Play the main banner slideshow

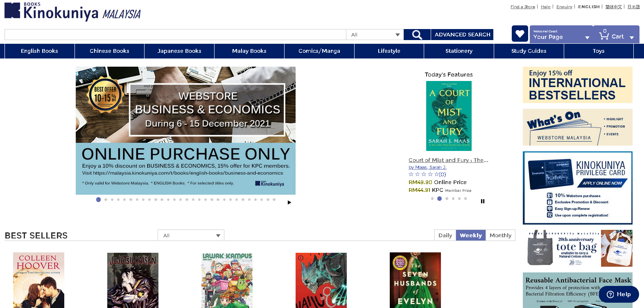(289, 202)
